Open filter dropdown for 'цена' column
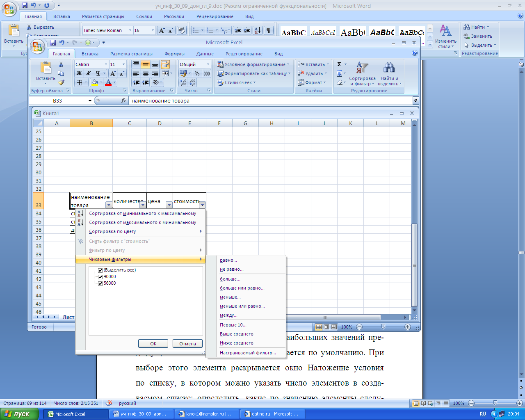Screen dimensions: 525x420 tap(169, 205)
